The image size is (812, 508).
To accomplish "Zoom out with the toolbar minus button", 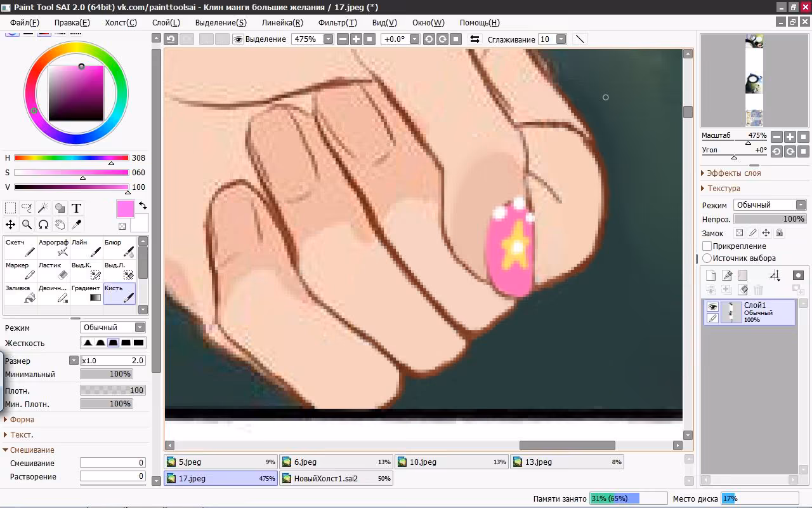I will coord(343,39).
